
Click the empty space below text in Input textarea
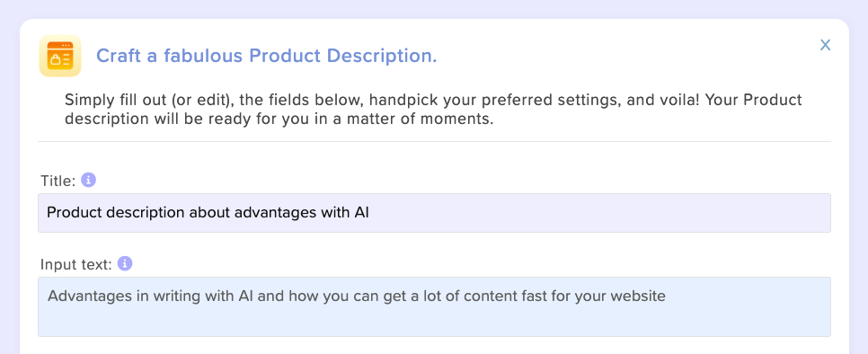coord(434,322)
